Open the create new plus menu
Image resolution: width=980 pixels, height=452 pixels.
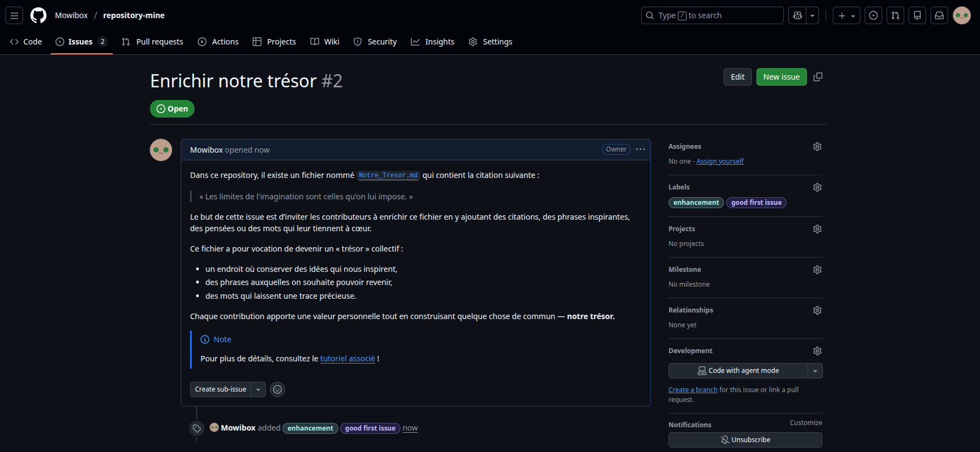[847, 15]
